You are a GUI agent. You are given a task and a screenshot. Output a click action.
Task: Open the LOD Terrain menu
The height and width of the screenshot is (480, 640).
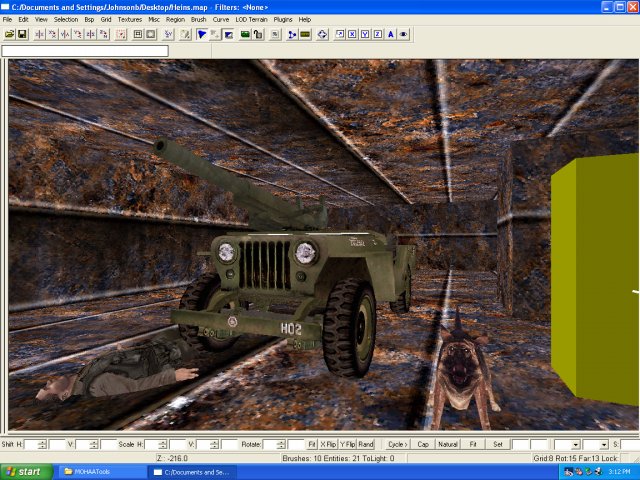[x=251, y=19]
